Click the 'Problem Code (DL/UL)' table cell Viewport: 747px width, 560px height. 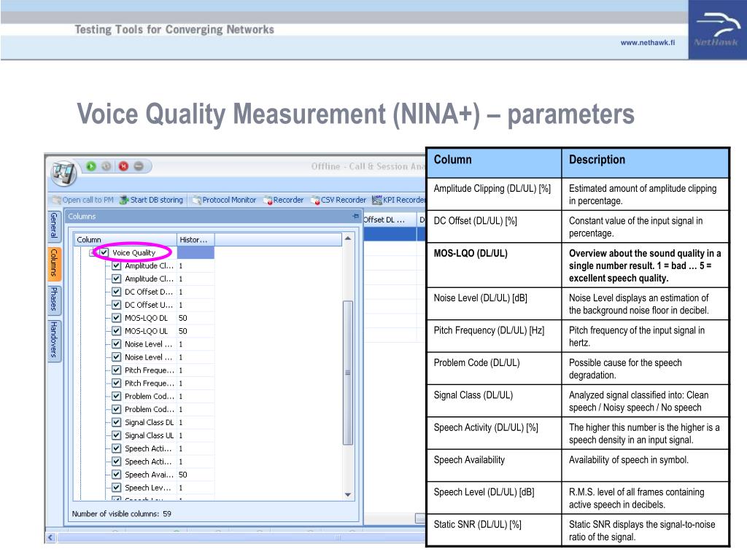click(x=494, y=368)
